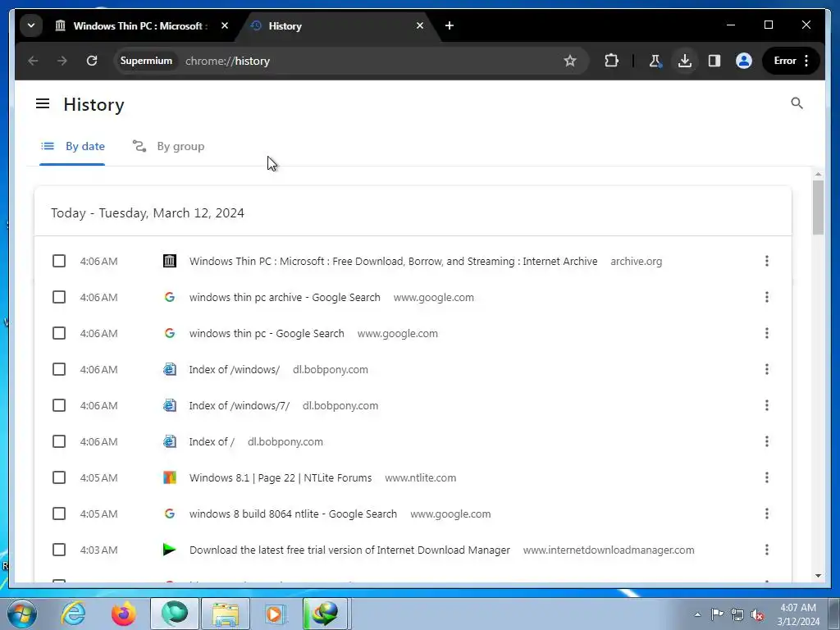The image size is (840, 630).
Task: Open Windows 8.1 Page 22 NTLite Forums link
Action: coord(281,478)
